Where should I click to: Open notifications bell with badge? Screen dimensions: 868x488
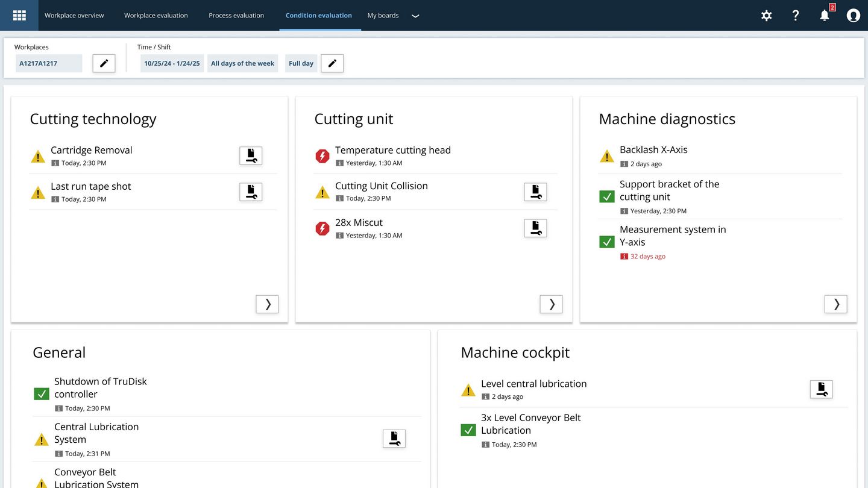[x=825, y=16]
